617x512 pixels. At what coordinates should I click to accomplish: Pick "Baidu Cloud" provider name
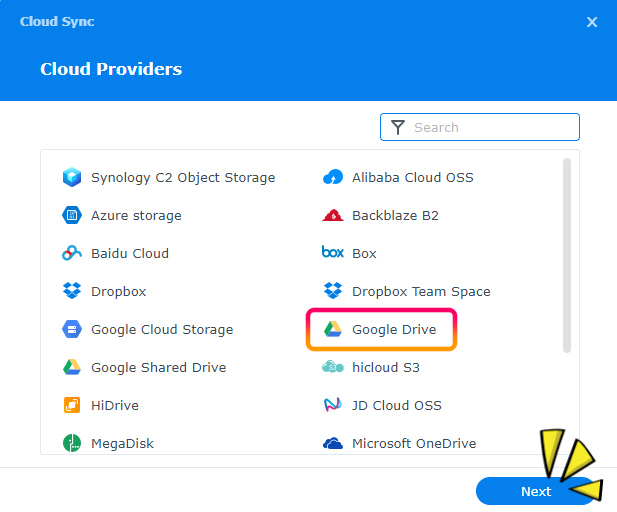point(130,253)
